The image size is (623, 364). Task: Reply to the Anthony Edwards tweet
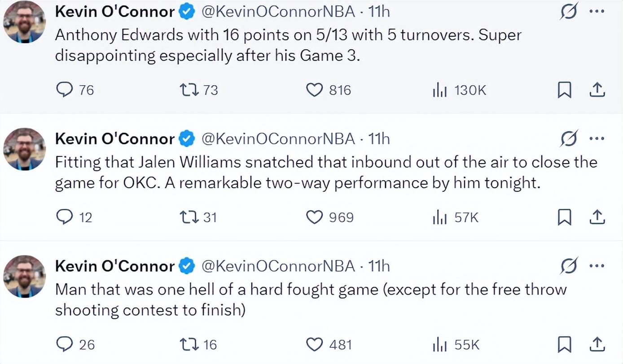[x=65, y=90]
